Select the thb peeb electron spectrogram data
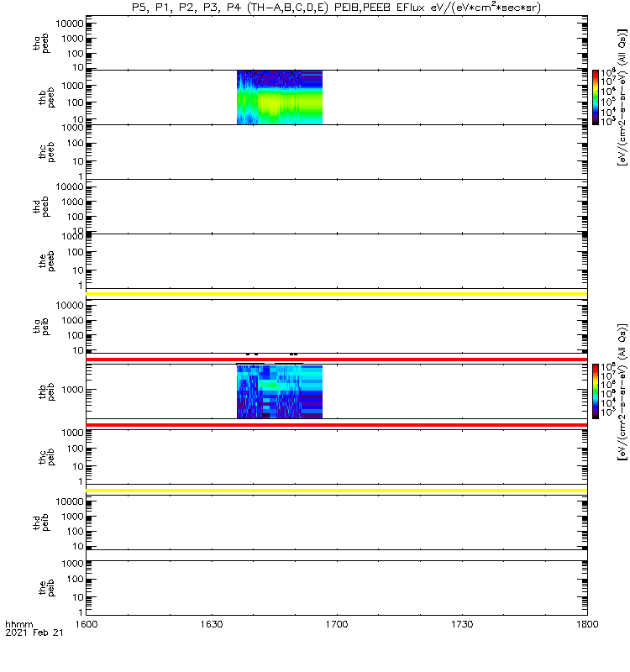The width and height of the screenshot is (630, 672). point(280,97)
